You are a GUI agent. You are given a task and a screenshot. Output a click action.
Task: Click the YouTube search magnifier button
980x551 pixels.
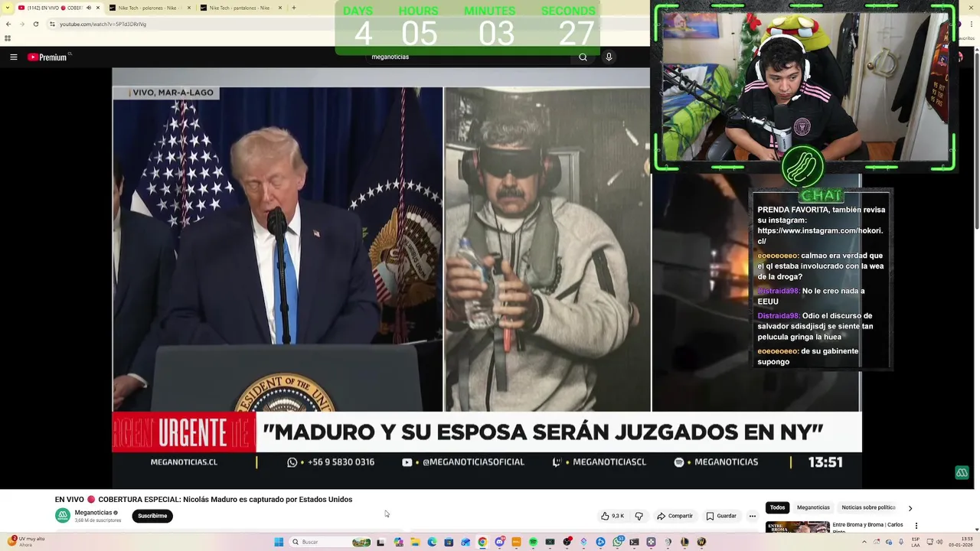[x=583, y=57]
